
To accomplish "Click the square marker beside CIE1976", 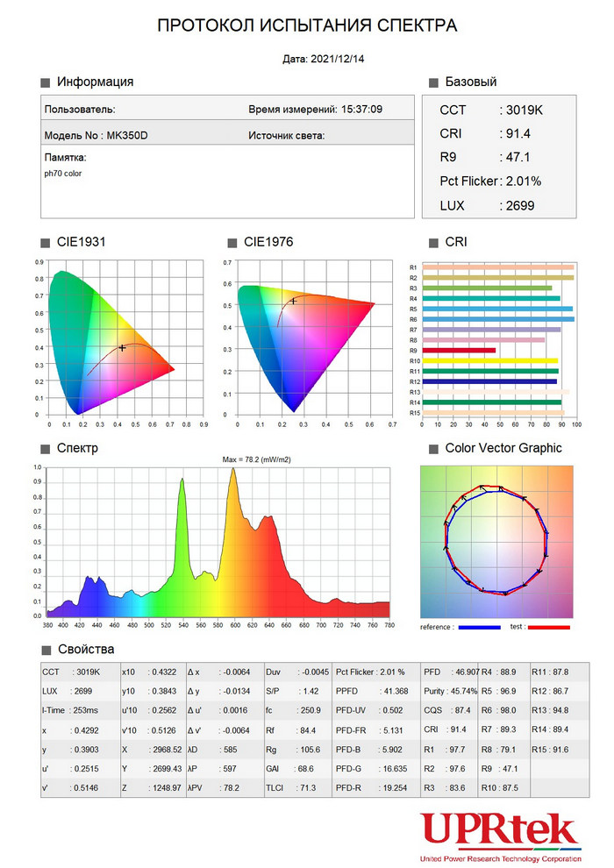I will (x=232, y=243).
